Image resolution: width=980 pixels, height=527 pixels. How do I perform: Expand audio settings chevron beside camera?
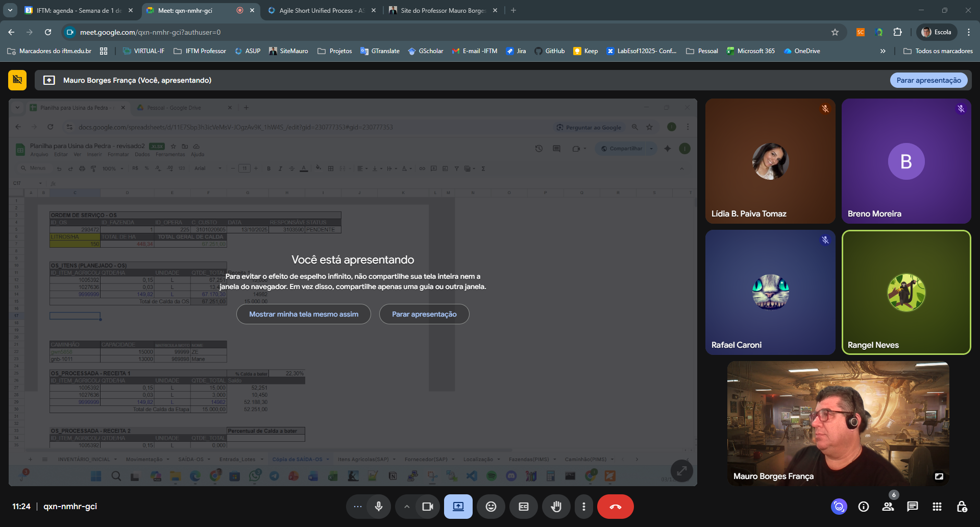coord(406,507)
